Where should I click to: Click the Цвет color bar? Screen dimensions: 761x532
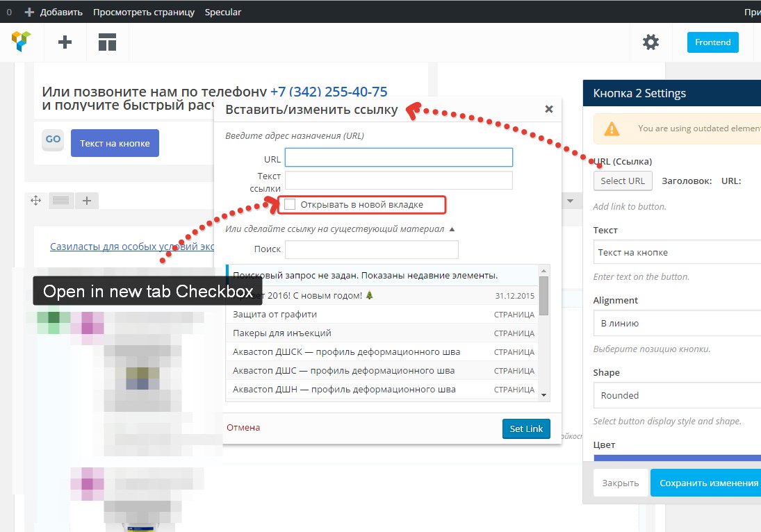point(677,458)
